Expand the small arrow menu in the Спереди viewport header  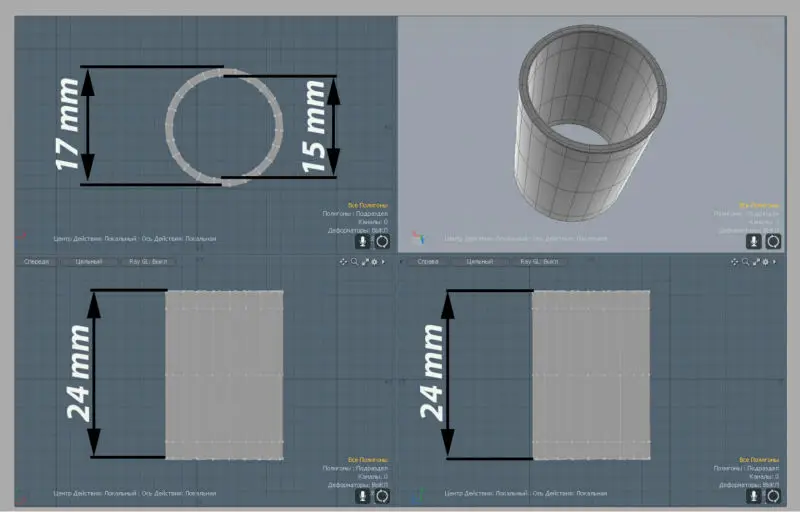383,262
